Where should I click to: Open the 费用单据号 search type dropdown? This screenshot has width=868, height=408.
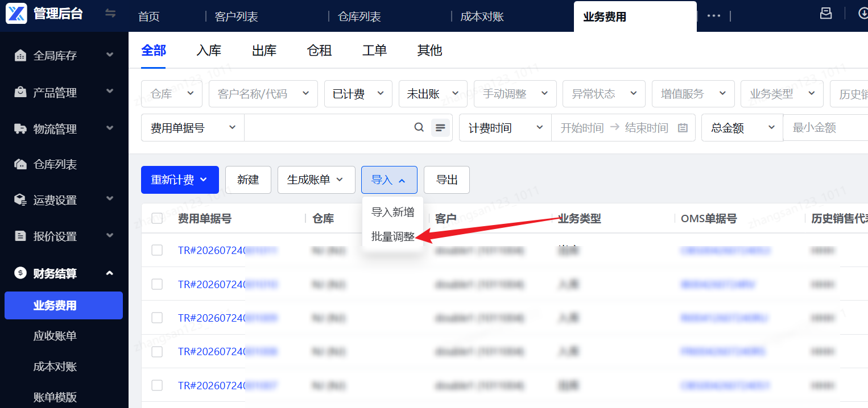pyautogui.click(x=193, y=128)
